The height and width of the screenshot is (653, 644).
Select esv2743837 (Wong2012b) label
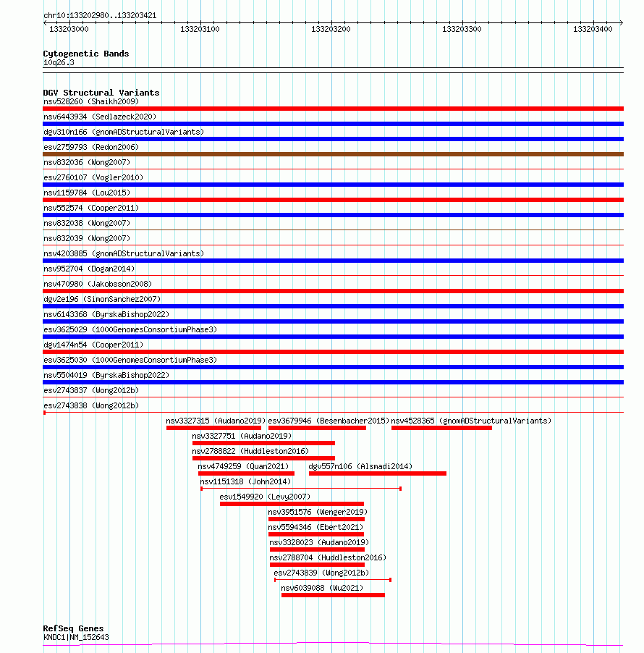(91, 390)
